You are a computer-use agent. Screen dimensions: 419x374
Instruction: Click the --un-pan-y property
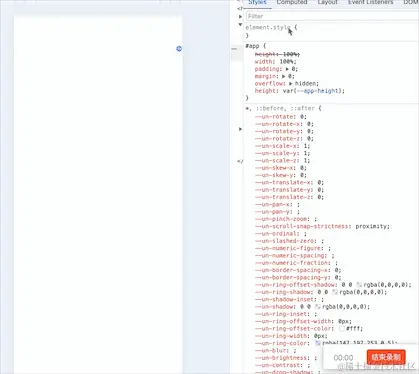(274, 212)
